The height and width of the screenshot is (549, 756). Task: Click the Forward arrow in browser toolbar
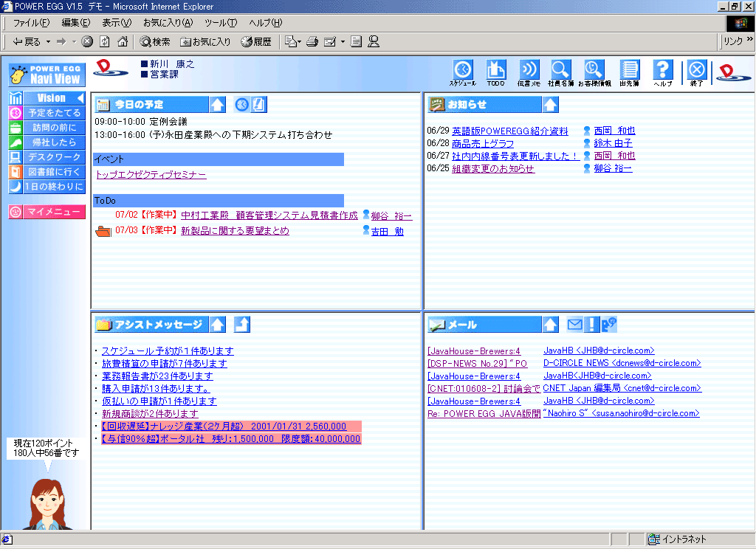click(x=61, y=41)
